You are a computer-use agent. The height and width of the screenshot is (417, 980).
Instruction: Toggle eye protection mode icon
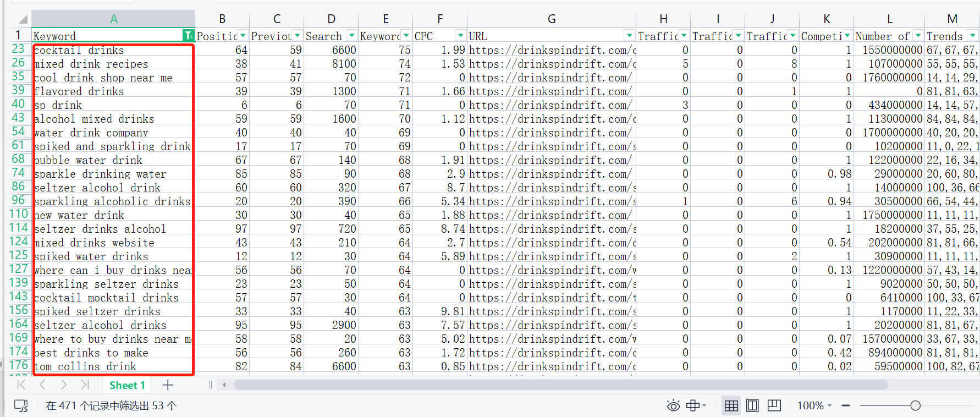[x=673, y=406]
